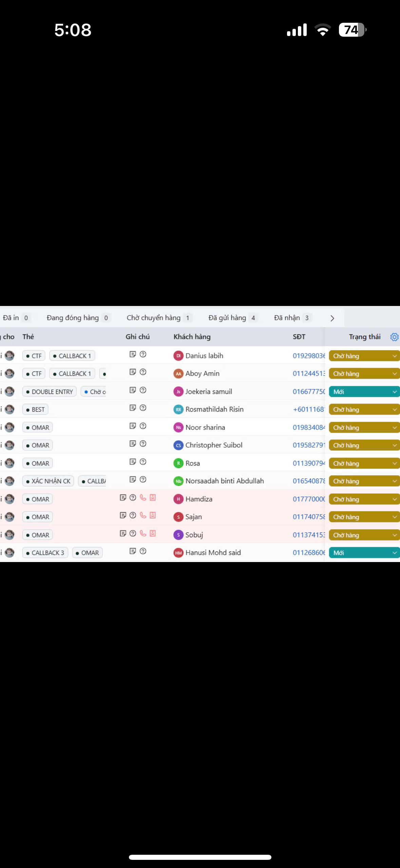Open the Chờ hàng status dropdown for Danius labih
Screen dimensions: 400x868
click(364, 356)
